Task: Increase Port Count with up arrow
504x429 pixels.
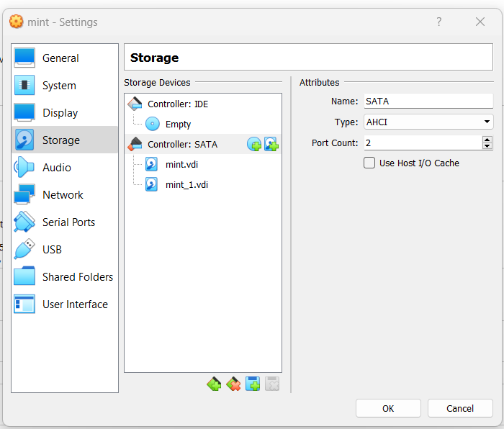Action: pyautogui.click(x=487, y=140)
